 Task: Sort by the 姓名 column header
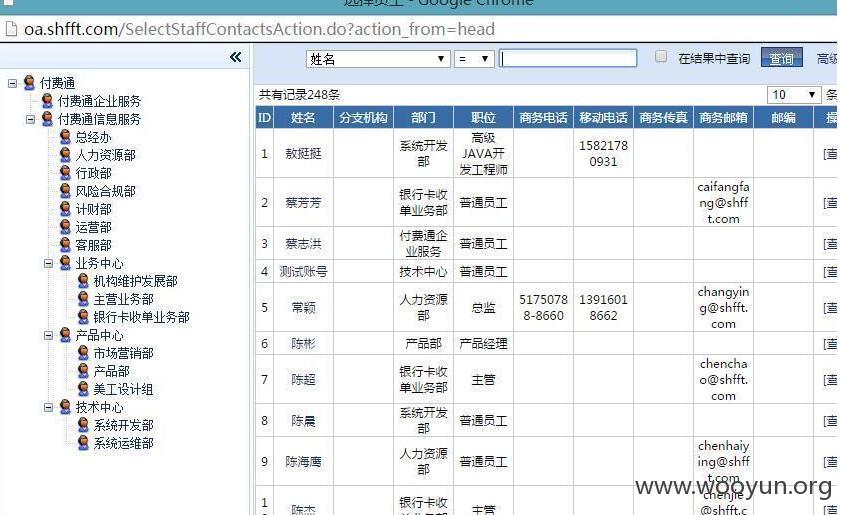coord(303,117)
